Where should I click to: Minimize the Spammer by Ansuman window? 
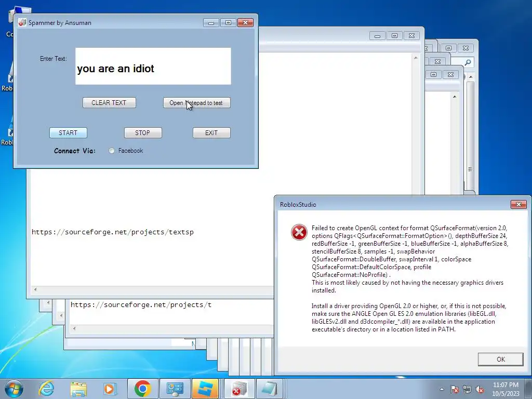[211, 23]
